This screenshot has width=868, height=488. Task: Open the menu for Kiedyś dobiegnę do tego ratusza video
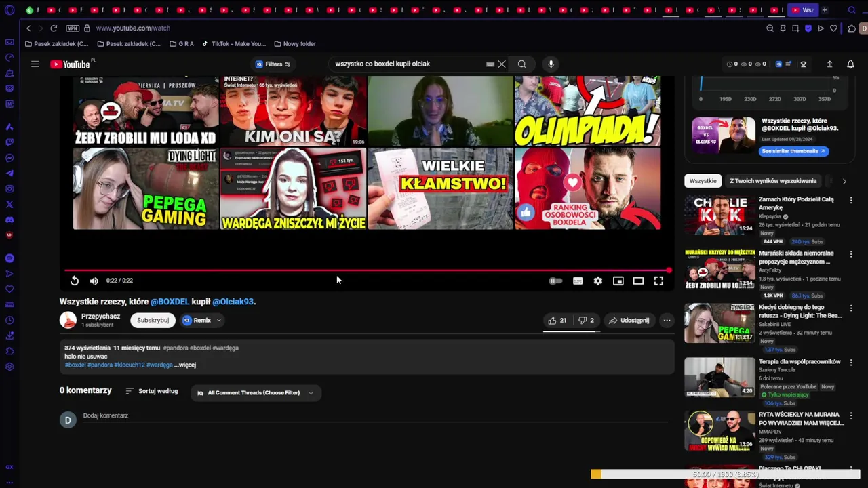tap(851, 308)
